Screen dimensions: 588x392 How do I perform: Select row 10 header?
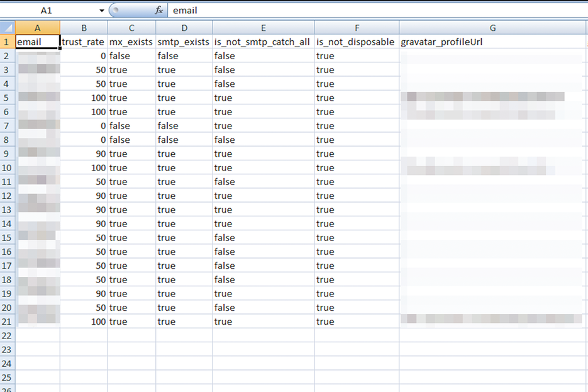pos(6,167)
